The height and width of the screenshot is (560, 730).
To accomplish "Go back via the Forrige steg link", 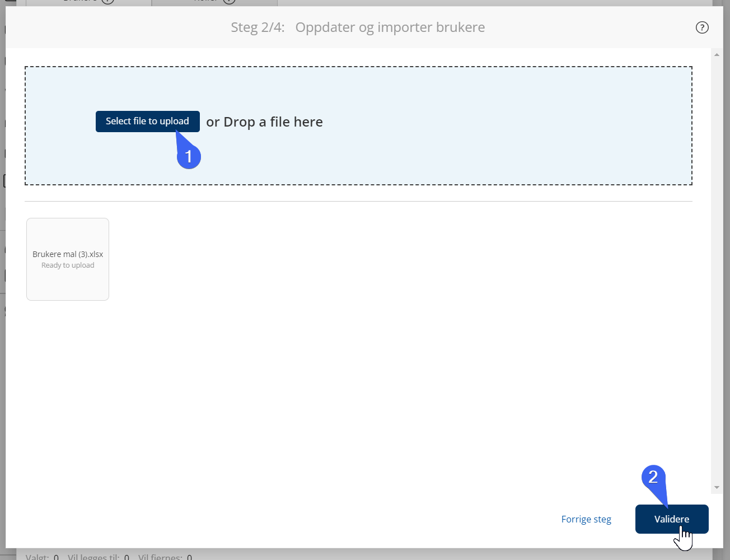I will click(x=586, y=519).
